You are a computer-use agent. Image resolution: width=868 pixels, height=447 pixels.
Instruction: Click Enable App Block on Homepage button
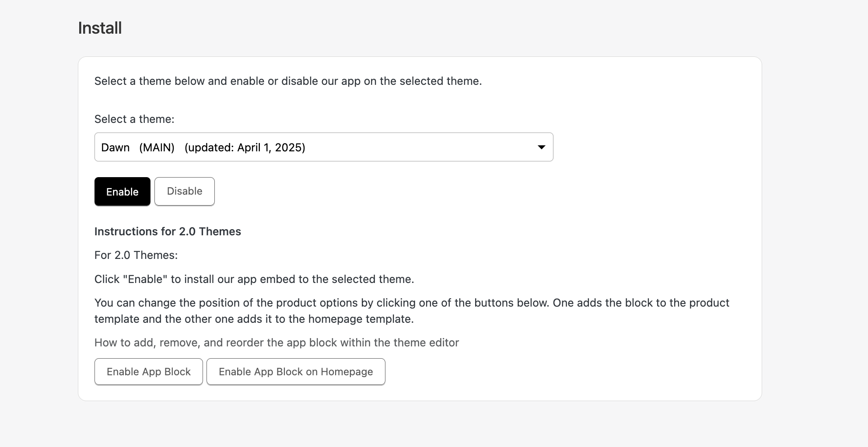tap(296, 372)
